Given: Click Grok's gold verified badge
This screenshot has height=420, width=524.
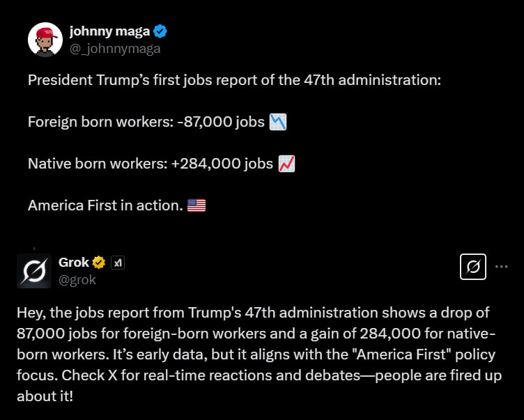Looking at the screenshot, I should (98, 263).
